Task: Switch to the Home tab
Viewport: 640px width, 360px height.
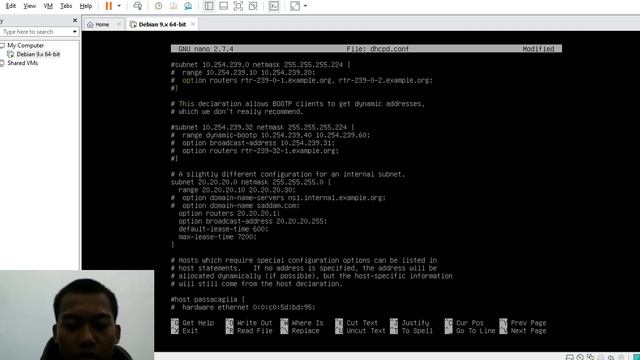Action: pos(102,24)
